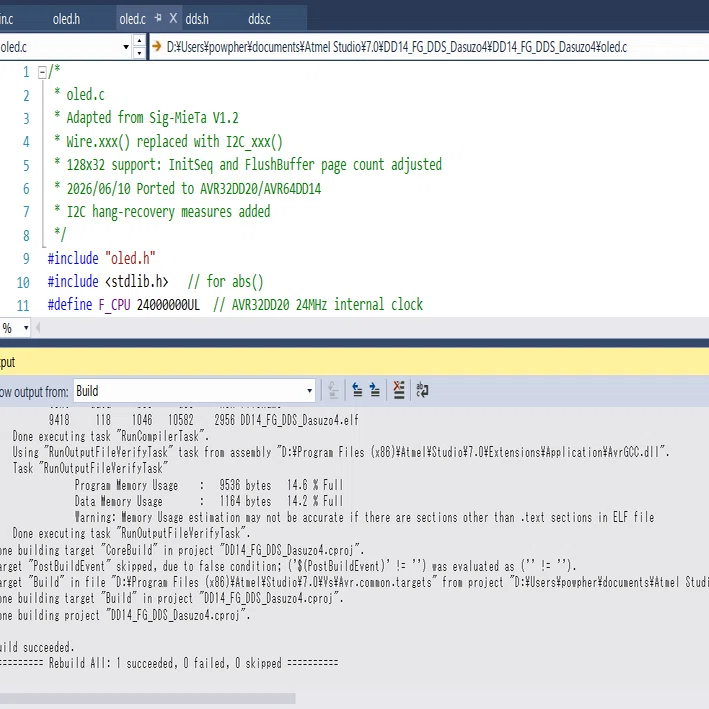Click the #define F_CPU line

[x=235, y=305]
